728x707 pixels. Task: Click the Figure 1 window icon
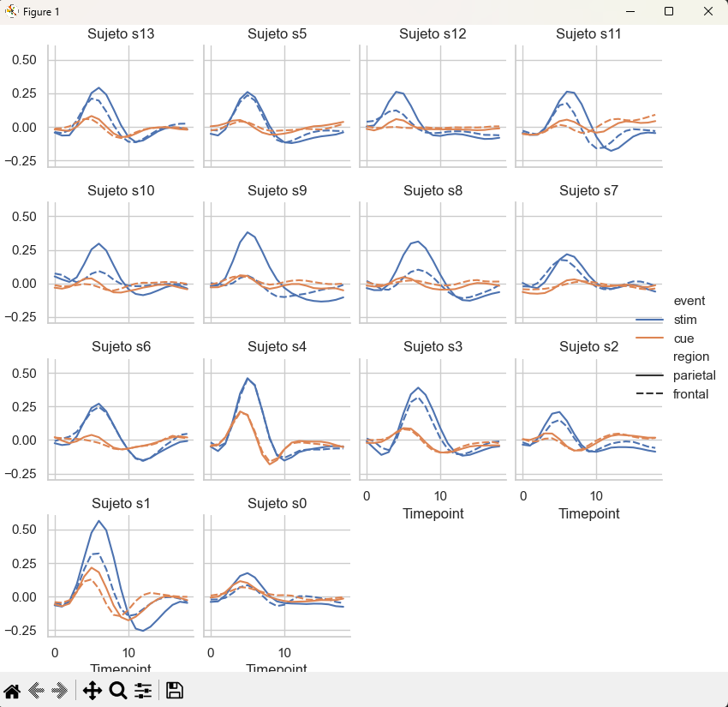[x=11, y=11]
